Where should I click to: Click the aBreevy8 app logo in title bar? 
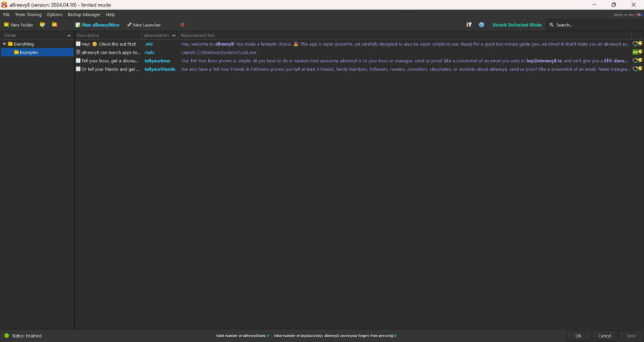(4, 4)
